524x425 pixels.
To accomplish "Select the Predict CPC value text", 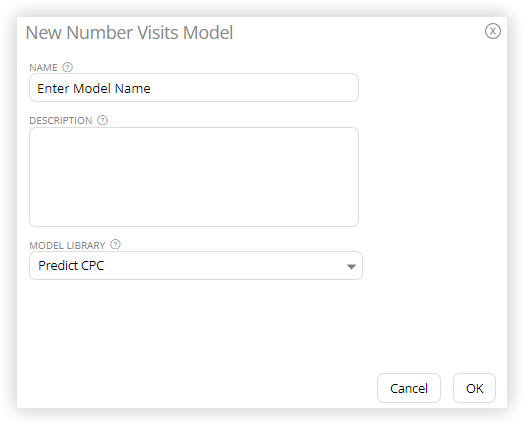I will point(71,266).
